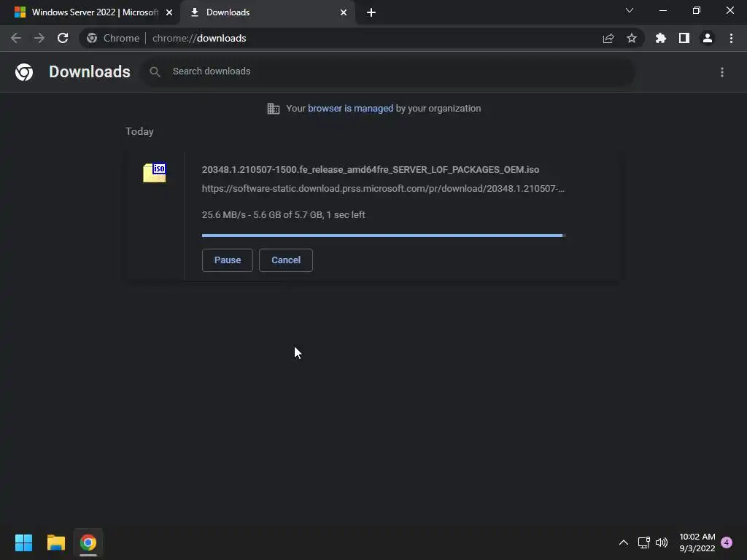The width and height of the screenshot is (747, 560).
Task: Close the Windows Server 2022 tab
Action: (x=169, y=13)
